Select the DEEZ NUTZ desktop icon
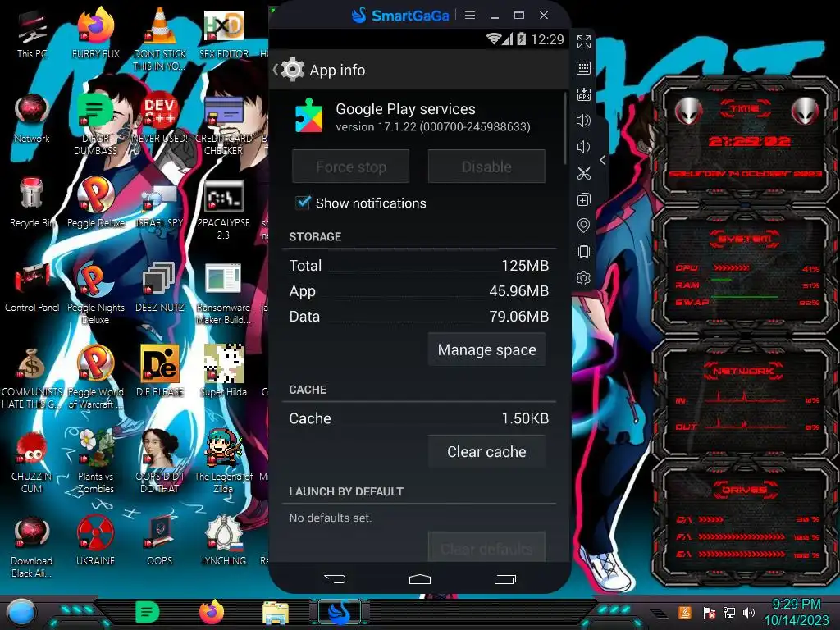The height and width of the screenshot is (630, 840). (160, 288)
